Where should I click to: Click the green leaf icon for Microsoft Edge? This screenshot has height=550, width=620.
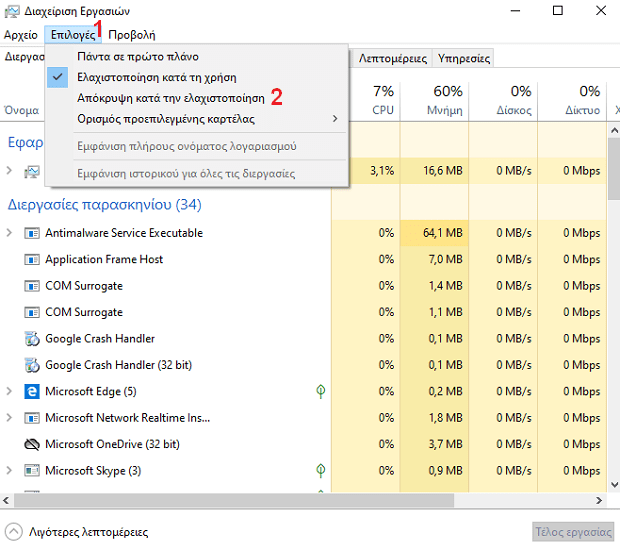(321, 391)
